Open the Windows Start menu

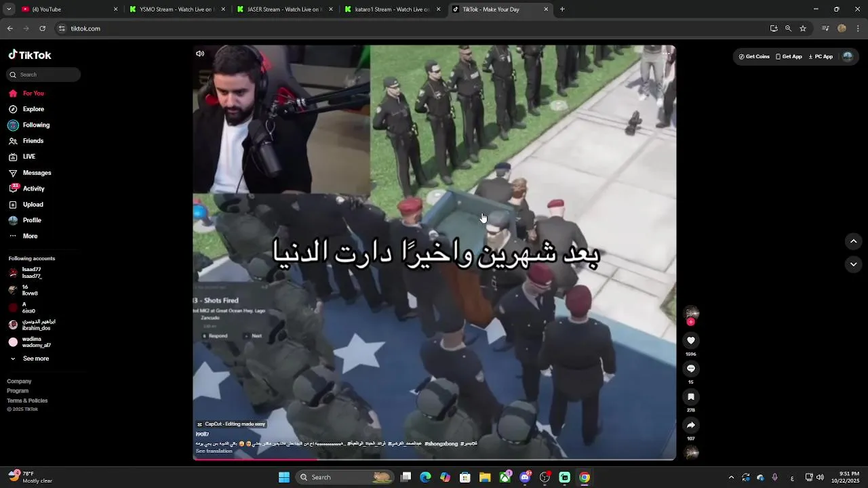tap(284, 477)
